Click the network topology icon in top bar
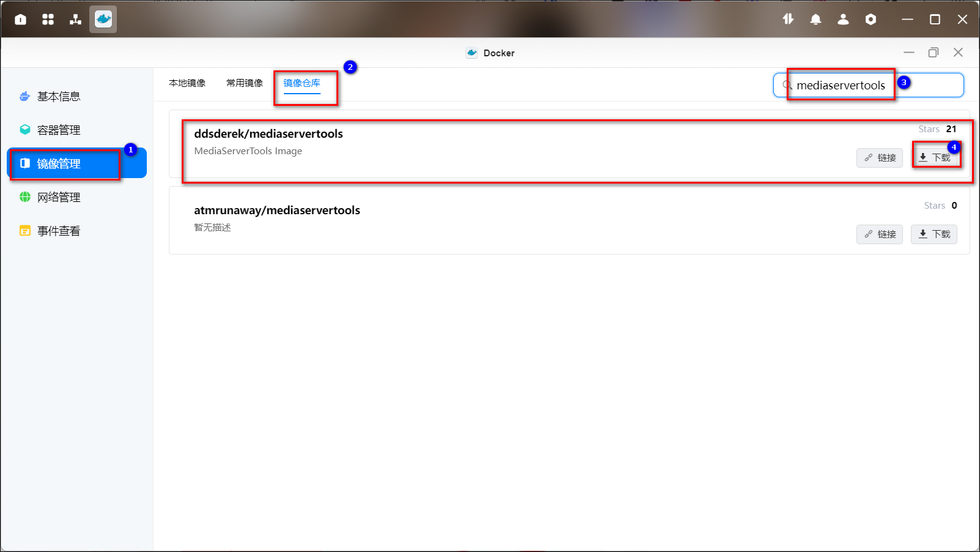This screenshot has height=552, width=980. click(75, 20)
